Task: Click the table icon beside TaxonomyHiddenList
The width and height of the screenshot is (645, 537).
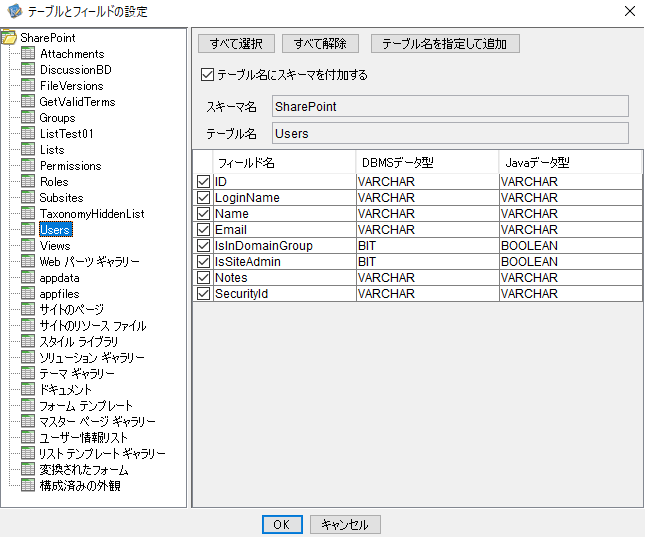Action: click(28, 214)
